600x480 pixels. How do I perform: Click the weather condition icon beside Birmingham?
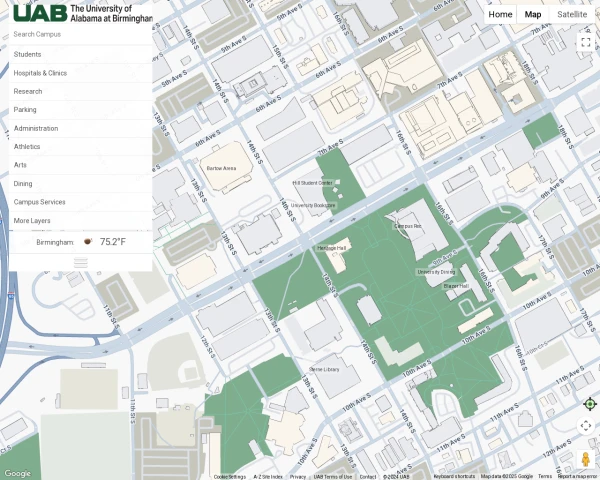88,242
